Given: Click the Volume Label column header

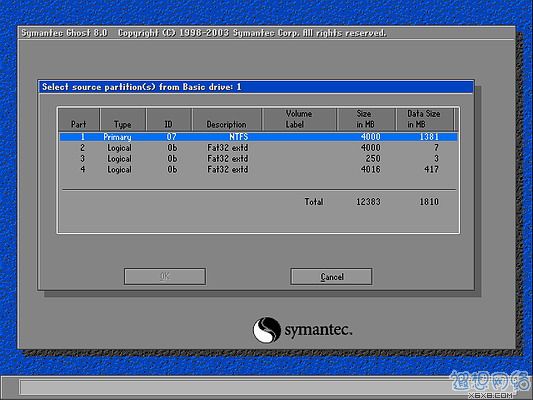Looking at the screenshot, I should pos(299,120).
